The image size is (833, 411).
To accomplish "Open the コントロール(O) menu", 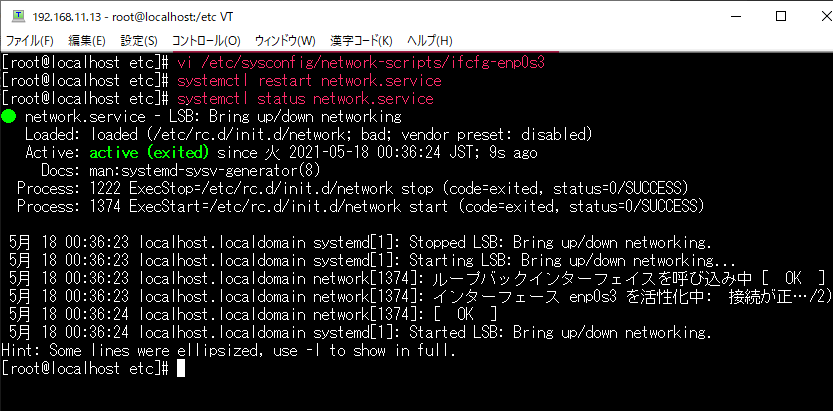I will (x=206, y=41).
